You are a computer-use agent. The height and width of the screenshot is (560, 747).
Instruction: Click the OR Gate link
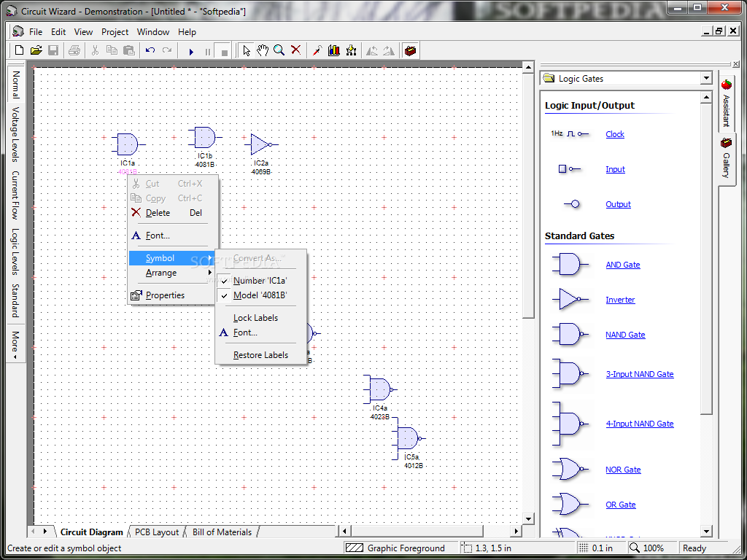point(620,505)
